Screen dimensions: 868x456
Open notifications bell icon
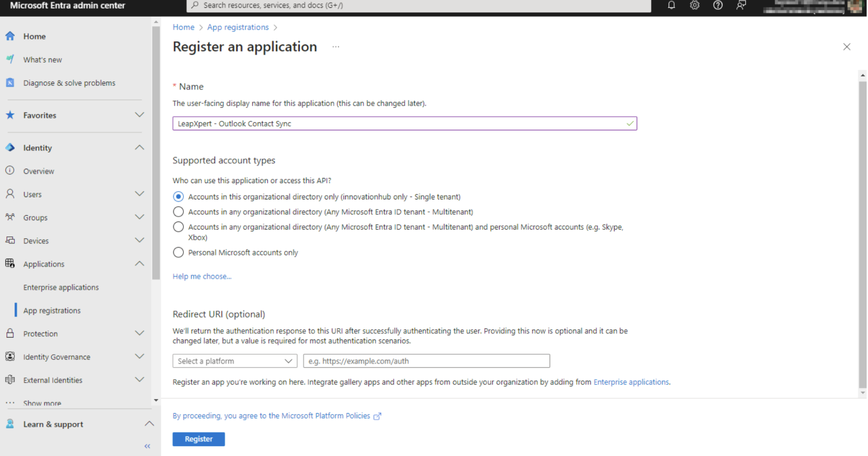pyautogui.click(x=671, y=5)
